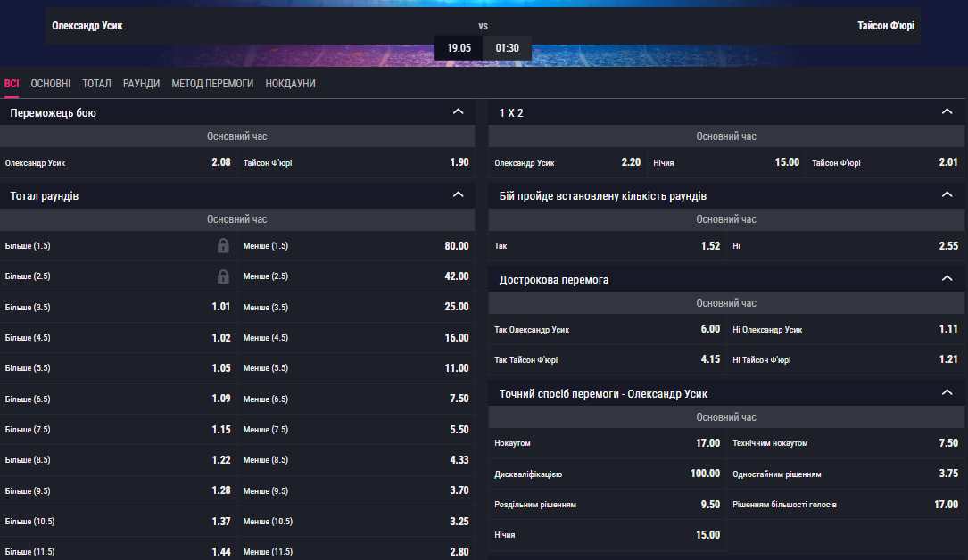Image resolution: width=968 pixels, height=560 pixels.
Task: Select Так at 1.52 for fight distance
Action: [607, 245]
